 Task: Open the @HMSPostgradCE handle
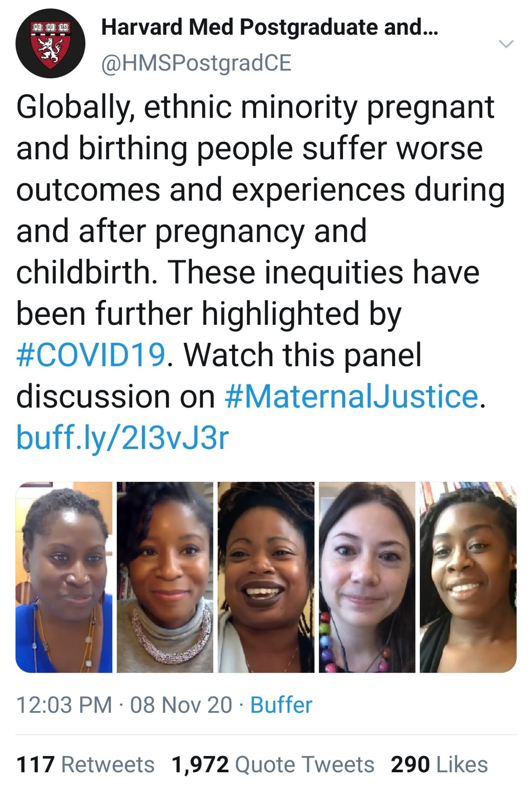[x=196, y=63]
